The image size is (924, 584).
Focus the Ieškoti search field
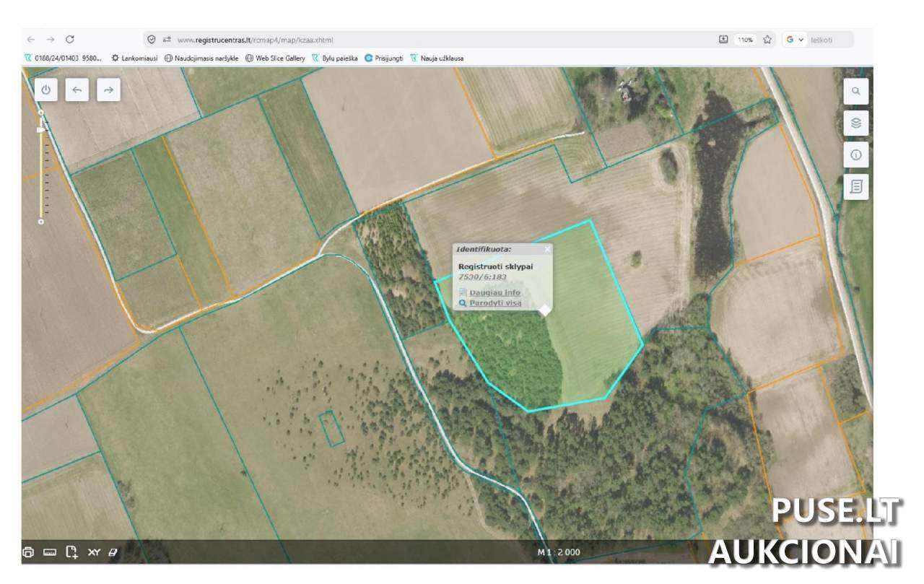(830, 40)
